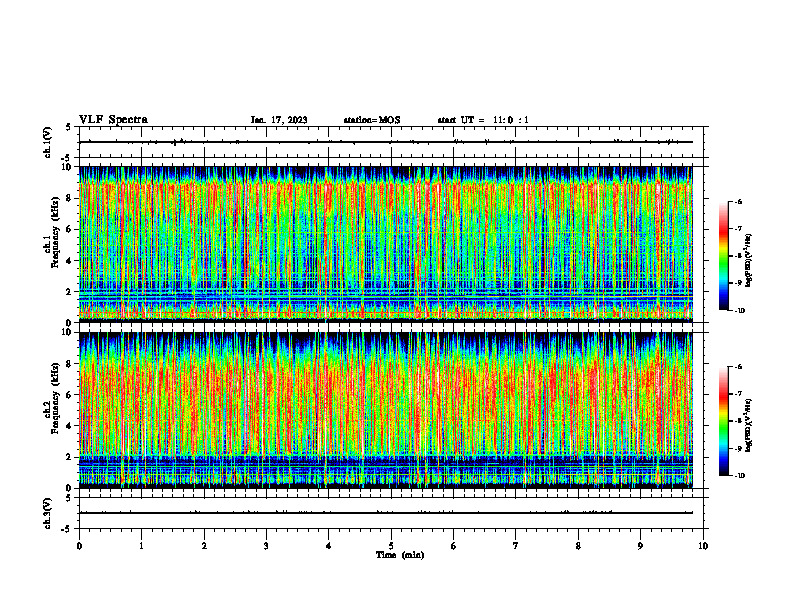
Task: Click the ch.2 spectrogram color scale bar
Action: [x=723, y=421]
